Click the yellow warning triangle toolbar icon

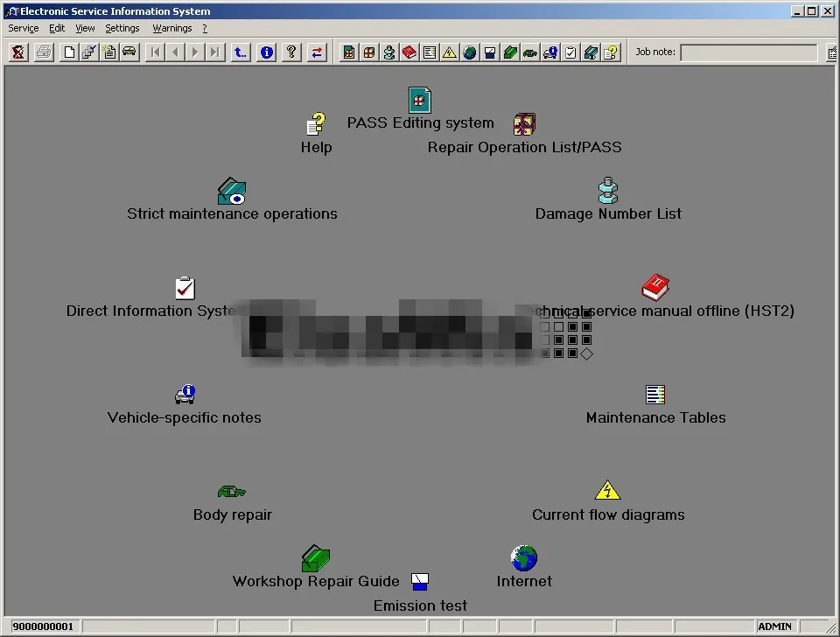coord(450,52)
